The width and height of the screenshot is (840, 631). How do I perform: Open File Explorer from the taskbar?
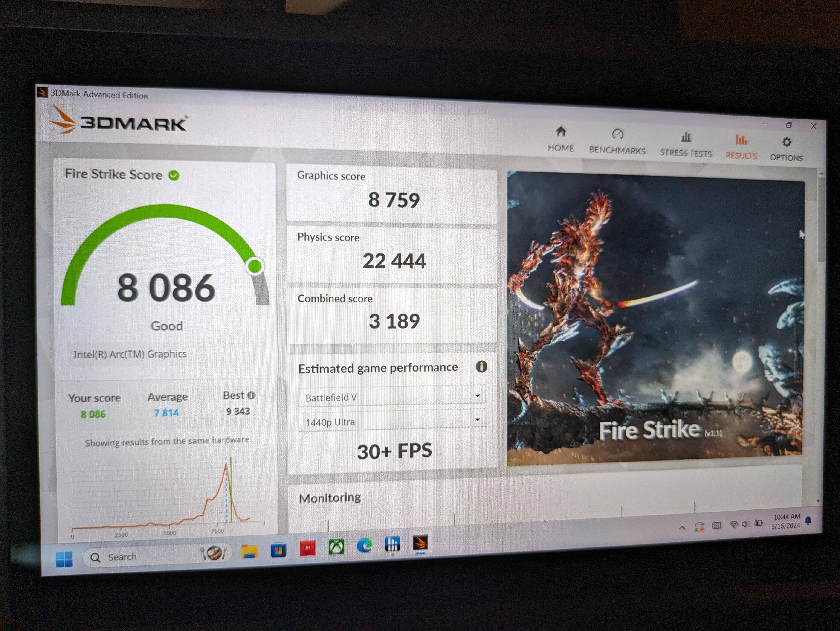249,552
